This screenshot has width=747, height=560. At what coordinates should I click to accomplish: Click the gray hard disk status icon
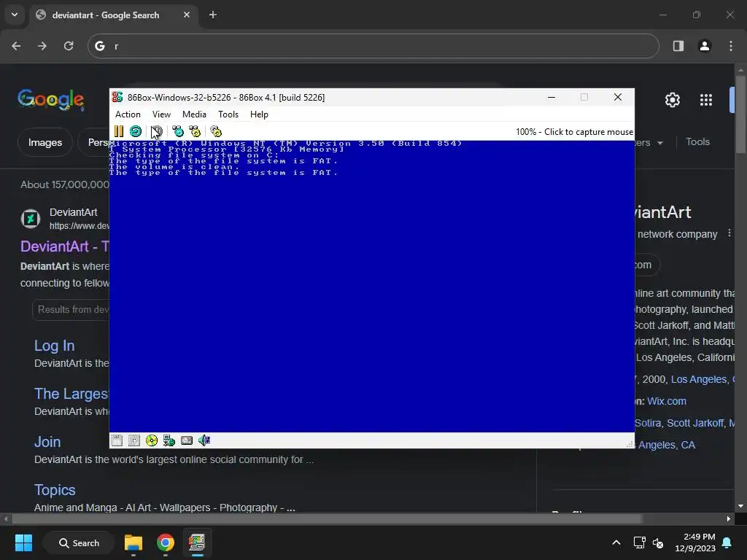click(187, 440)
